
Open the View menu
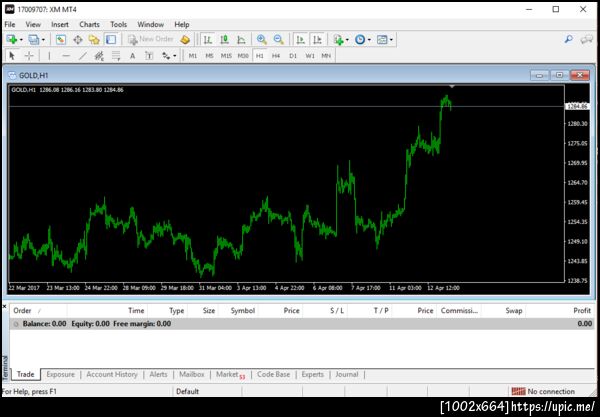coord(33,24)
